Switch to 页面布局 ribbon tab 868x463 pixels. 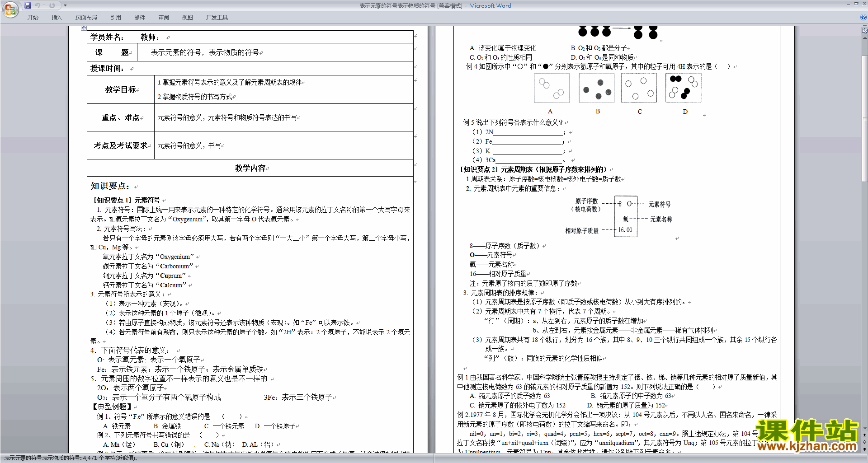(86, 17)
